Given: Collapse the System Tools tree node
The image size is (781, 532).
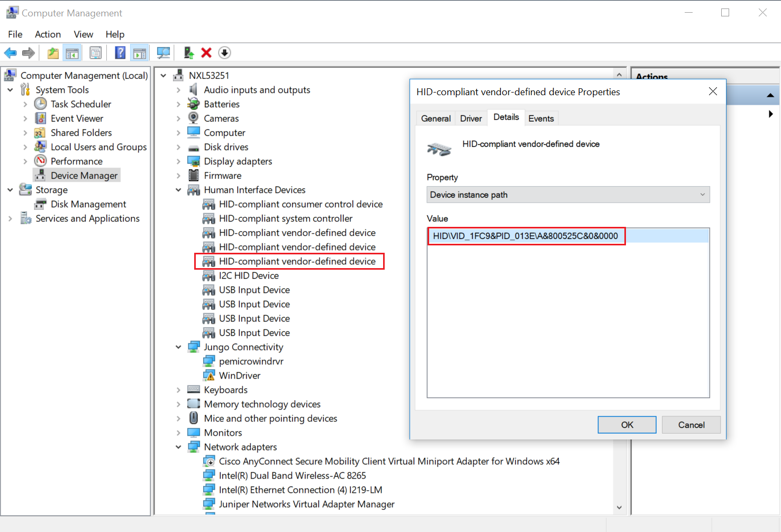Looking at the screenshot, I should (x=10, y=90).
